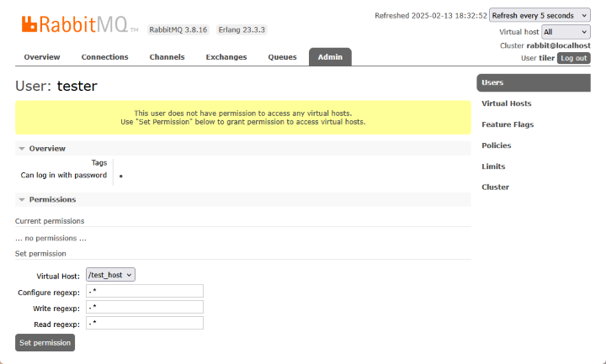Click the 'User: tester' heading
The width and height of the screenshot is (606, 364).
coord(56,86)
